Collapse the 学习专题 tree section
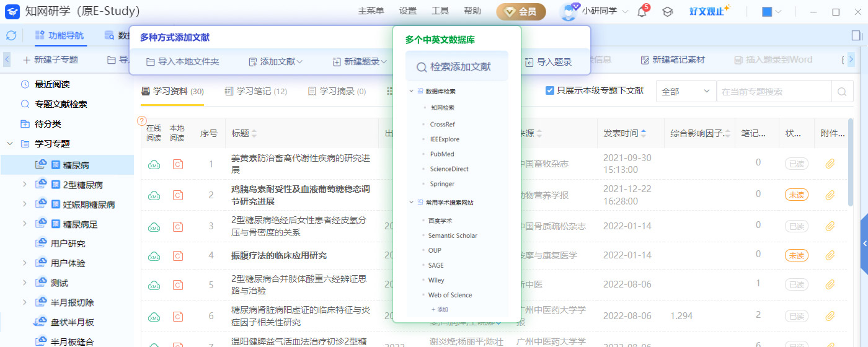This screenshot has height=347, width=868. 10,143
